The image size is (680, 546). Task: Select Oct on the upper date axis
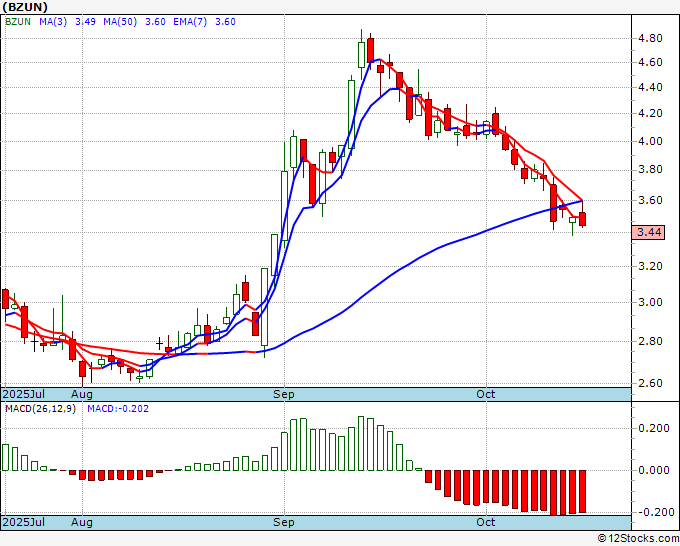[486, 394]
